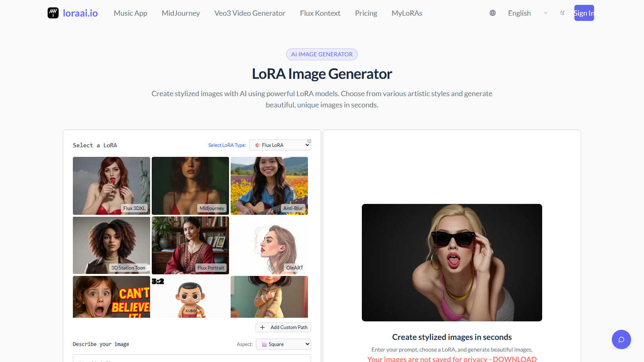Open the globe language icon

tap(493, 13)
